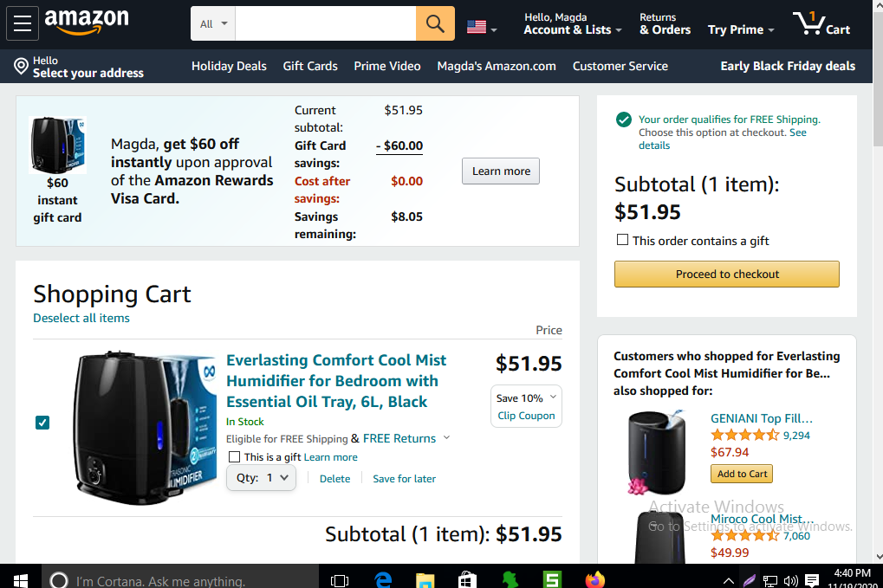Image resolution: width=883 pixels, height=588 pixels.
Task: Uncheck the humidifier item selection checkbox
Action: click(42, 423)
